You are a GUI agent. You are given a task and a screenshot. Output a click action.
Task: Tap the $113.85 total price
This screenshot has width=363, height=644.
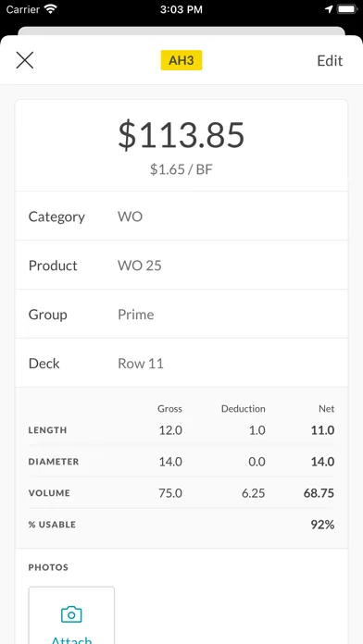coord(181,135)
